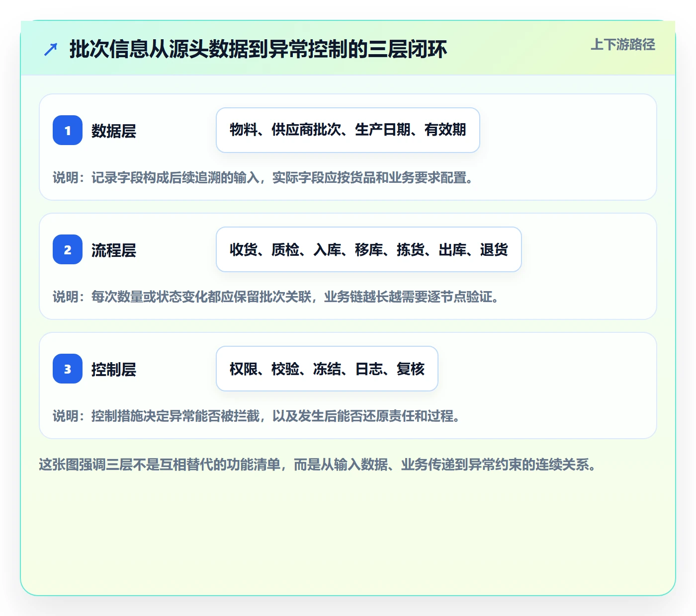Click the note starting 说明：记录字段构成后续追溯的输入
Viewport: 696px width, 616px height.
pyautogui.click(x=263, y=178)
